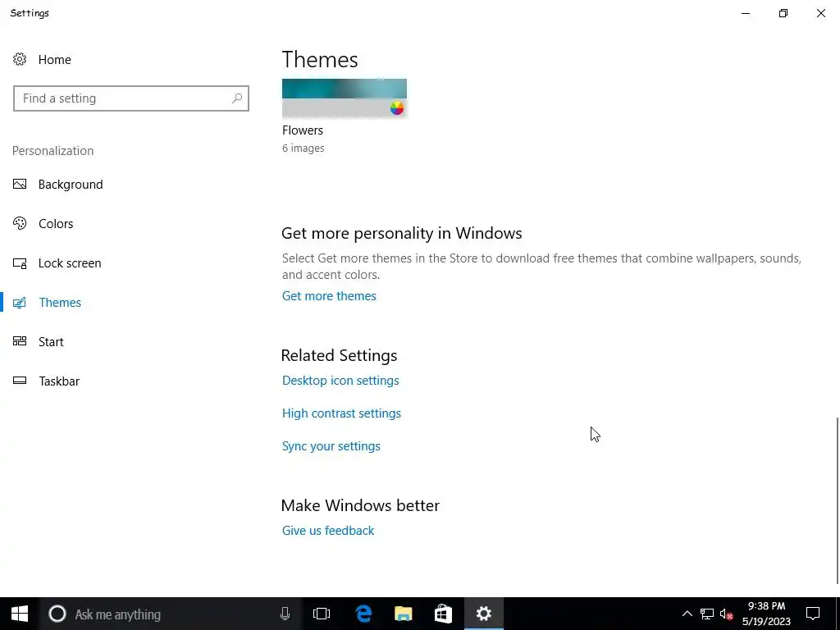Image resolution: width=840 pixels, height=630 pixels.
Task: Open Desktop icon settings link
Action: pyautogui.click(x=340, y=381)
